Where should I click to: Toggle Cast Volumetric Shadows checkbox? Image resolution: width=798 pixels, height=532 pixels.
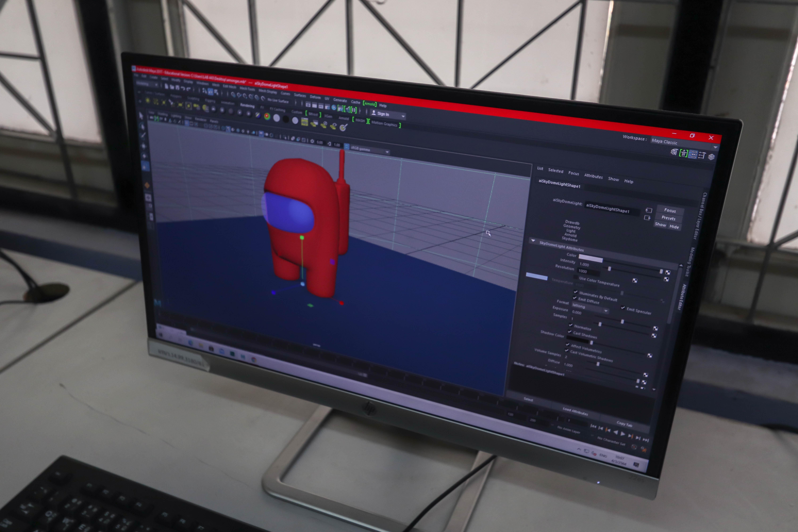[x=566, y=350]
